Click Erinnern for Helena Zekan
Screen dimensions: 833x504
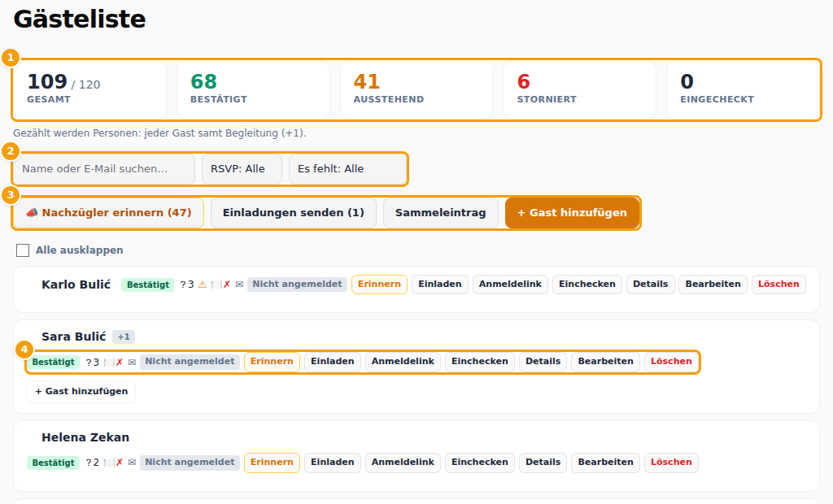pyautogui.click(x=272, y=463)
